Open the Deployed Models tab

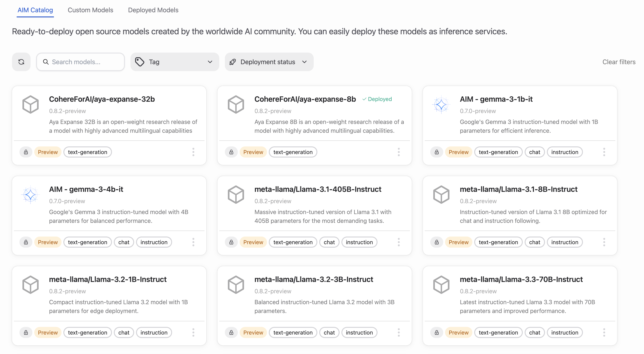(153, 10)
